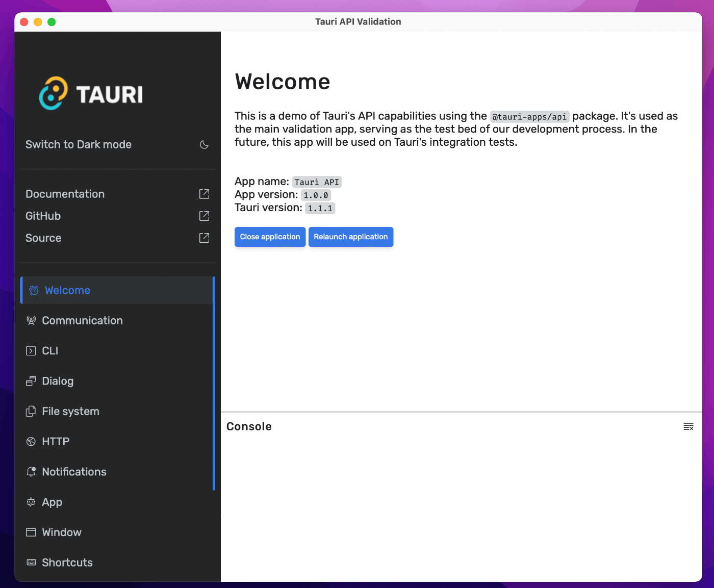Click the Close application button
The image size is (714, 588).
[270, 237]
